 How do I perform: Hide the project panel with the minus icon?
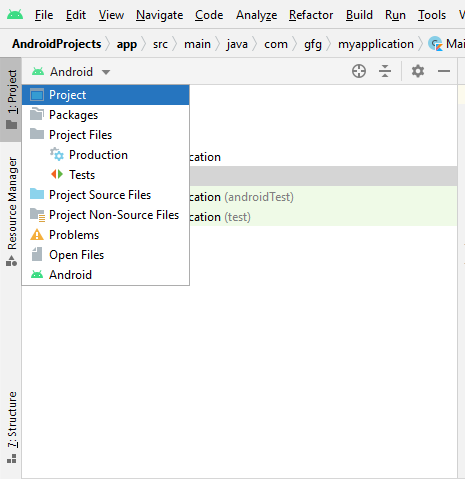pyautogui.click(x=444, y=71)
